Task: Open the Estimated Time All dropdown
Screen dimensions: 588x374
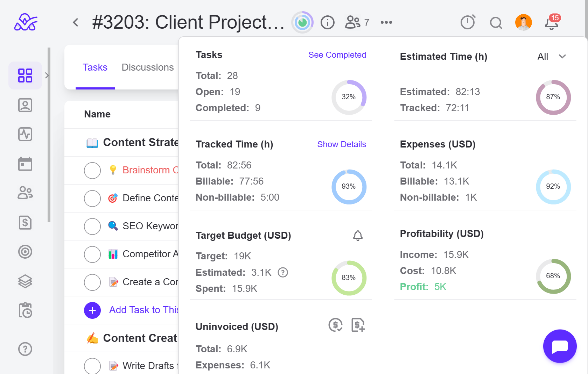Action: pos(552,57)
